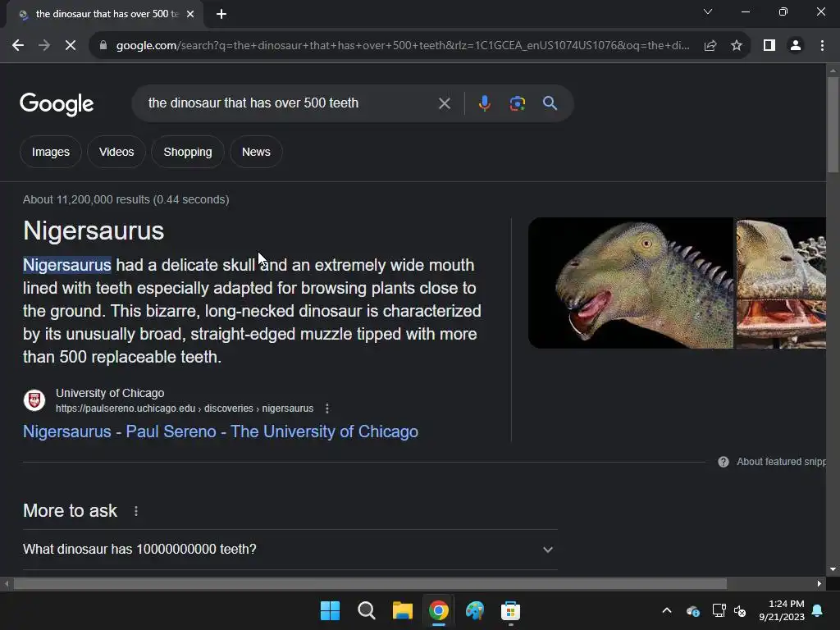The image size is (840, 630).
Task: Open the Chrome profile icon
Action: click(796, 46)
